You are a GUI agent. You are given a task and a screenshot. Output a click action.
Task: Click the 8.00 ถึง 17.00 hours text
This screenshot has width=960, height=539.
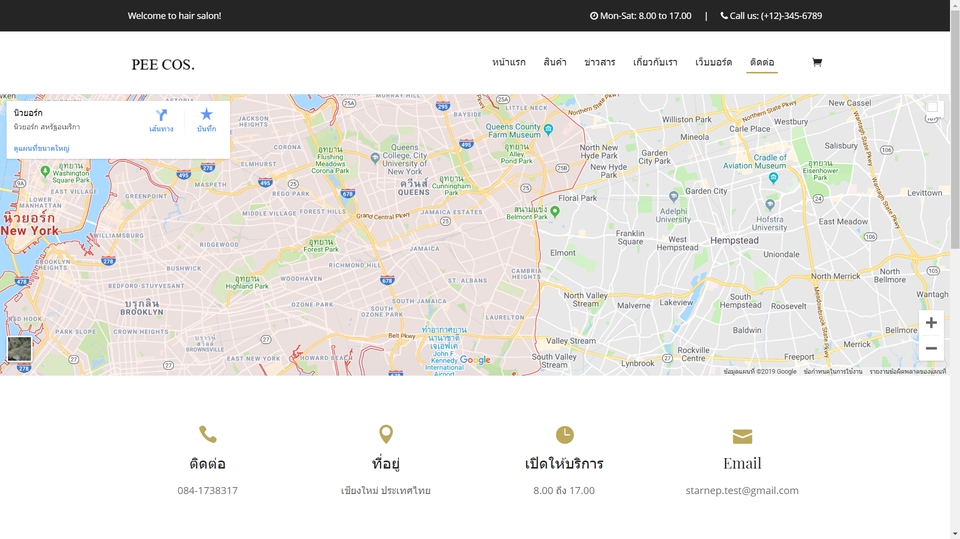564,490
